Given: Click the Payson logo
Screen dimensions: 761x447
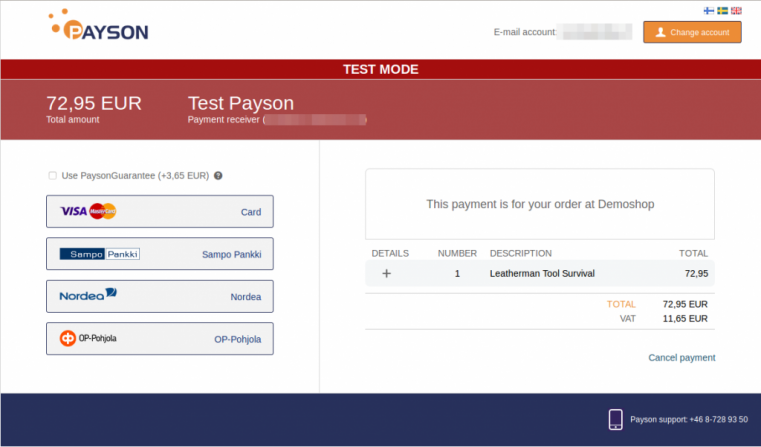Looking at the screenshot, I should (99, 25).
